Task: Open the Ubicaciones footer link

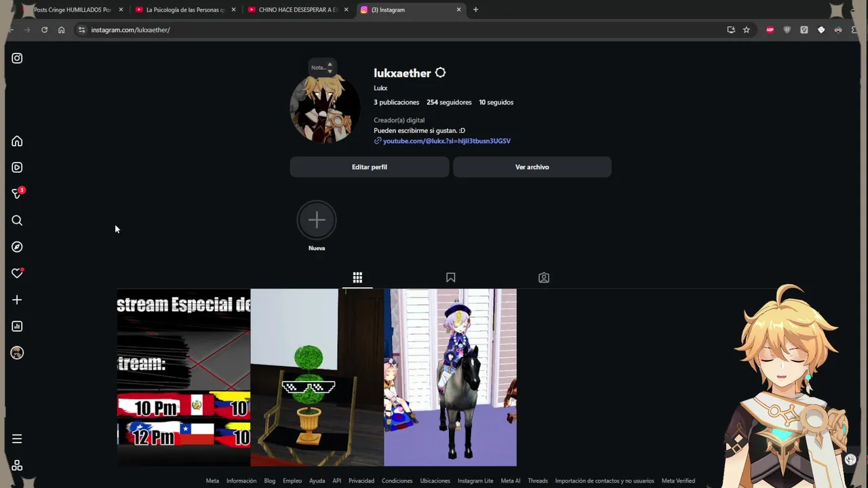Action: [435, 481]
